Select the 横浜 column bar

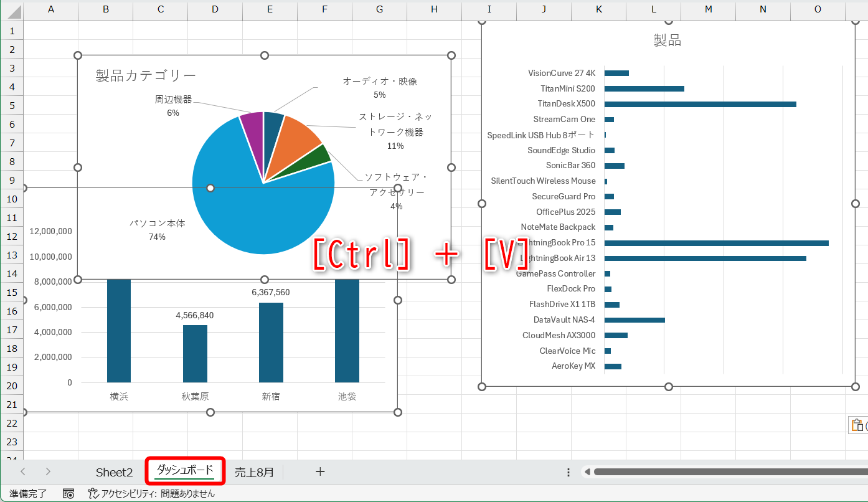119,331
